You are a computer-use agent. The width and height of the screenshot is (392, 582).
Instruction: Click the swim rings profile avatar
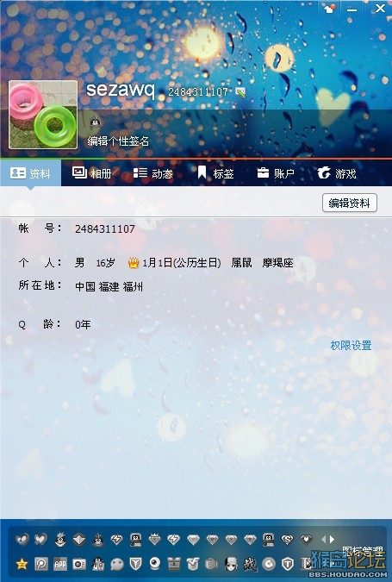(43, 115)
